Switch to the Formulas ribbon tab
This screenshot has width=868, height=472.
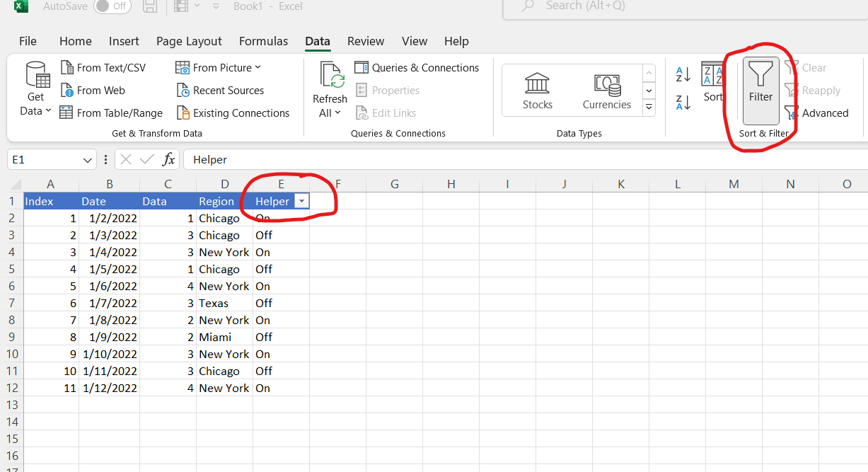pyautogui.click(x=263, y=41)
